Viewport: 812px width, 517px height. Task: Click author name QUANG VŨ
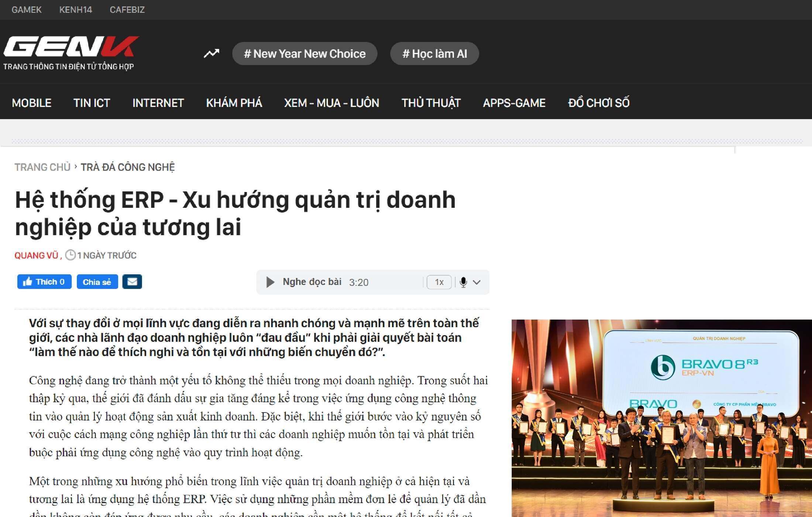click(x=36, y=256)
